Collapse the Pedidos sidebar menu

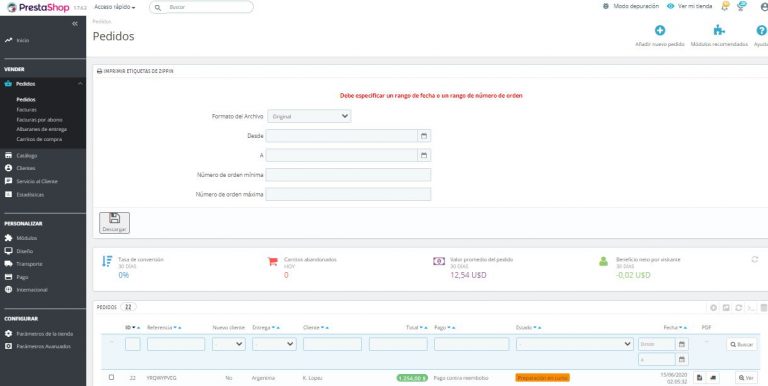[80, 84]
